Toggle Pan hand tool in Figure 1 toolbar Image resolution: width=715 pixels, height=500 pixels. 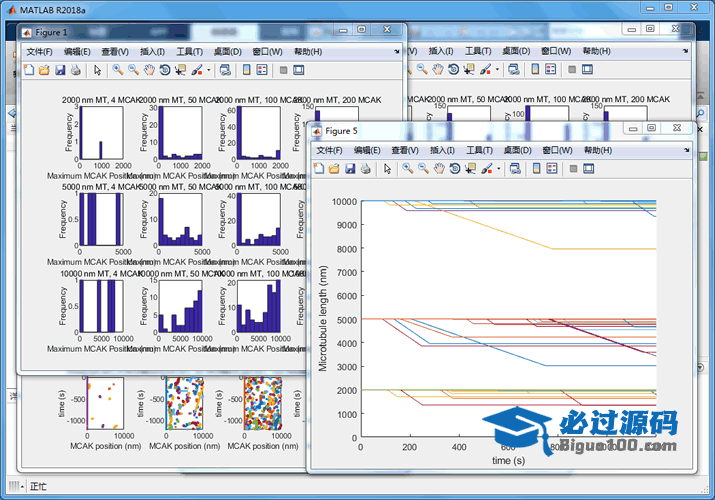coord(149,70)
